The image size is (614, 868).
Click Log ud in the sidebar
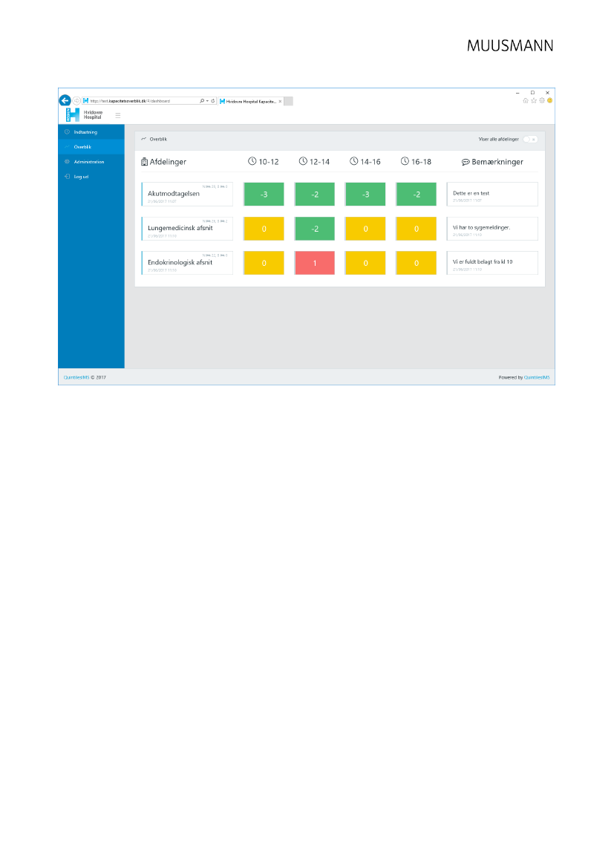[91, 177]
